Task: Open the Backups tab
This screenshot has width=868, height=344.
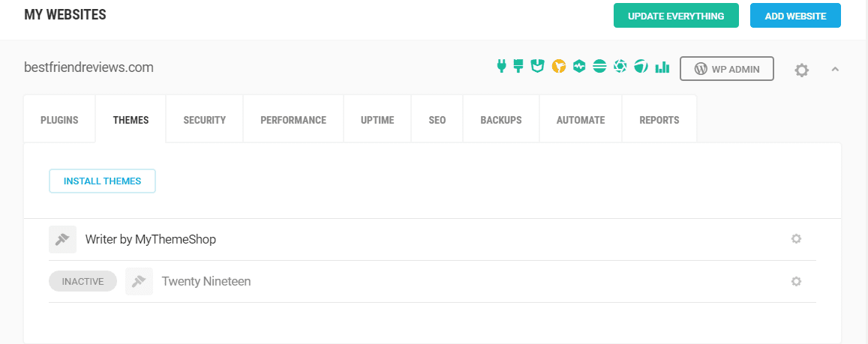Action: (x=501, y=120)
